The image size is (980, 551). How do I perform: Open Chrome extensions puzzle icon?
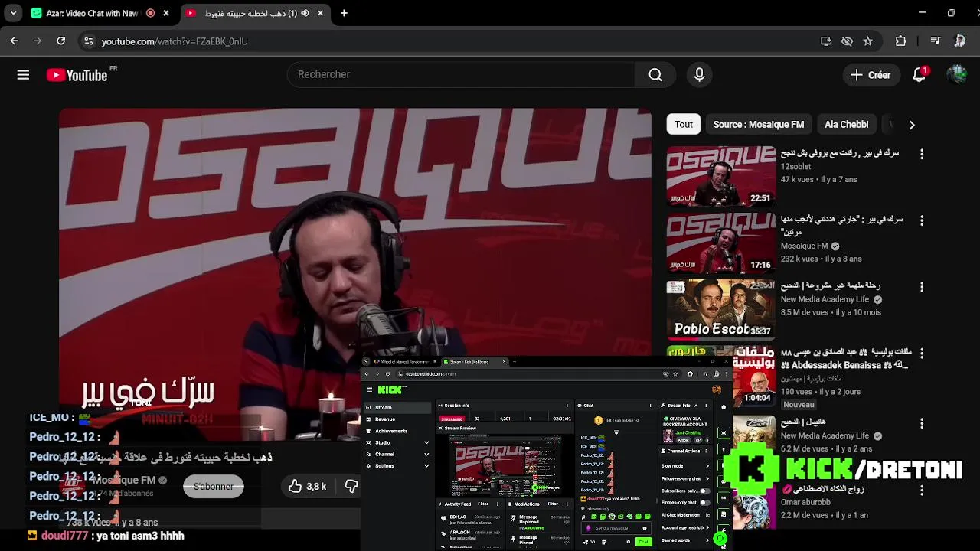901,41
